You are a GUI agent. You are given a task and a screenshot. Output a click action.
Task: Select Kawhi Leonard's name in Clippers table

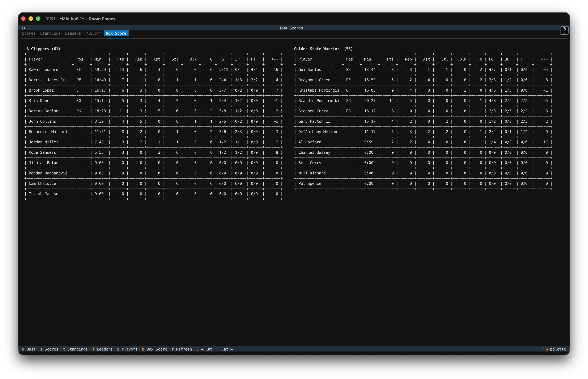(x=44, y=70)
